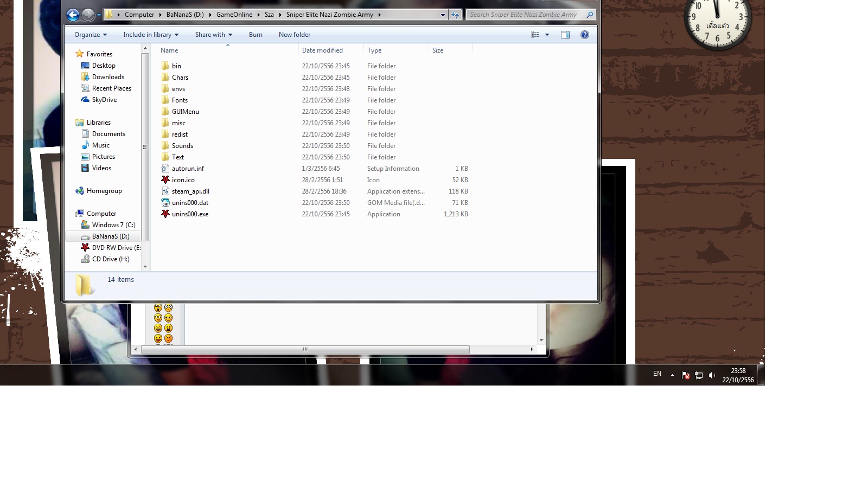Viewport: 868px width, 488px height.
Task: Select Windows 7 (C:) drive in tree
Action: pos(113,225)
